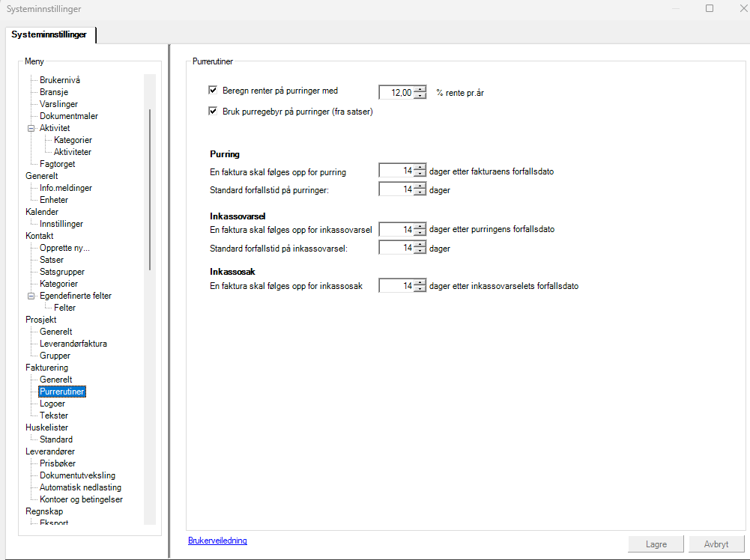Click 'Standard forfallstid på purringer' days field
The image size is (750, 560).
[x=396, y=189]
